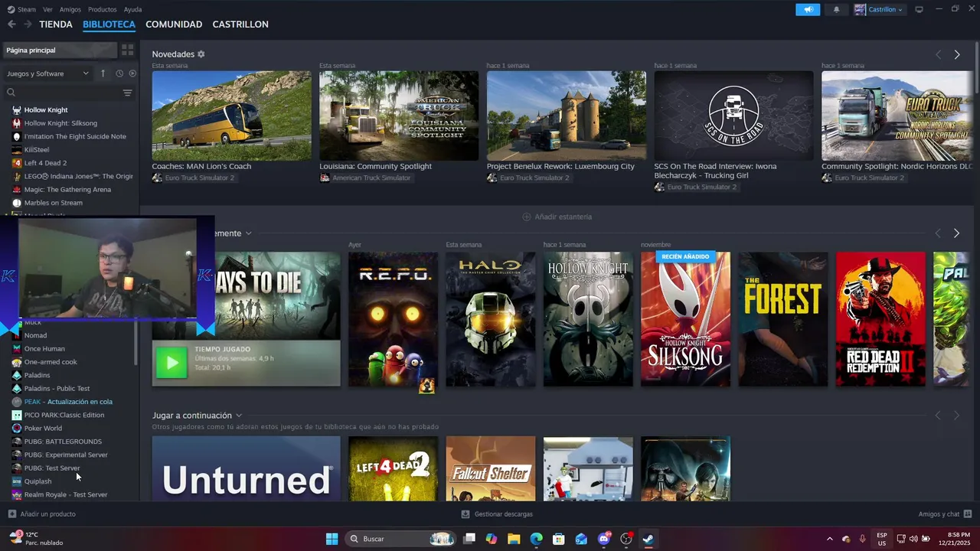The height and width of the screenshot is (551, 980).
Task: Go to previous Novedades page arrow
Action: [938, 54]
